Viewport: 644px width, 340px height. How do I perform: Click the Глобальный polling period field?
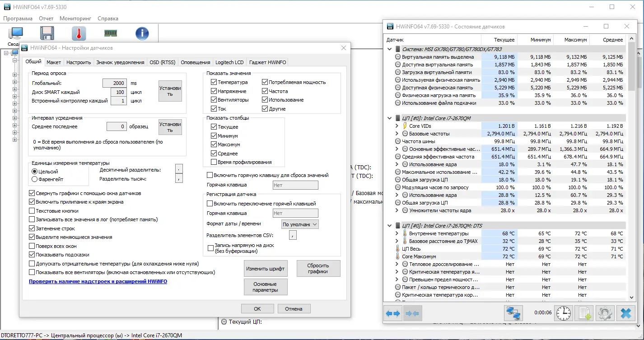pos(115,83)
